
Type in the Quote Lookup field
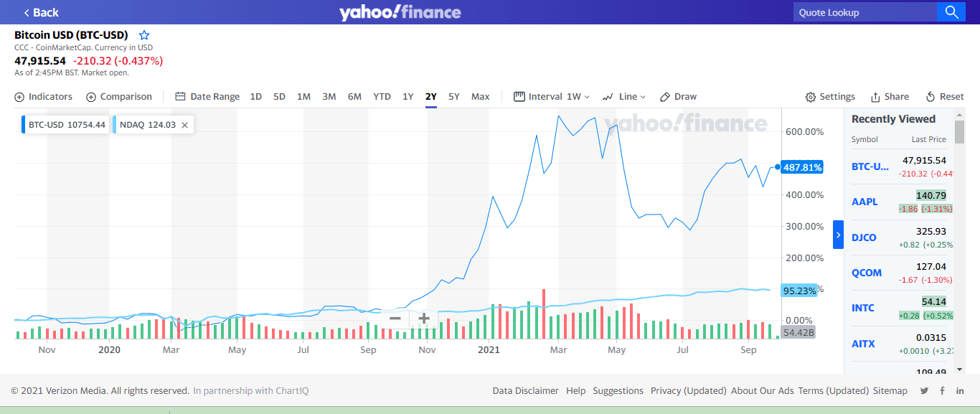click(x=864, y=12)
